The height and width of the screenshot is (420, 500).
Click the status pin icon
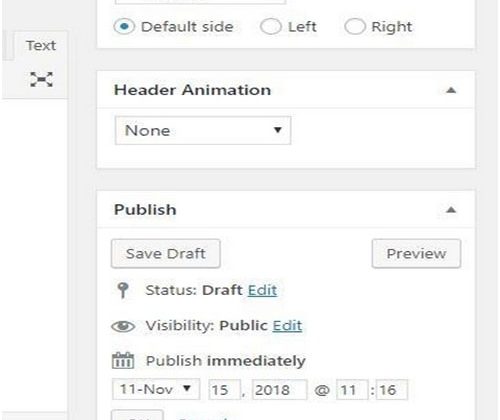pos(123,290)
